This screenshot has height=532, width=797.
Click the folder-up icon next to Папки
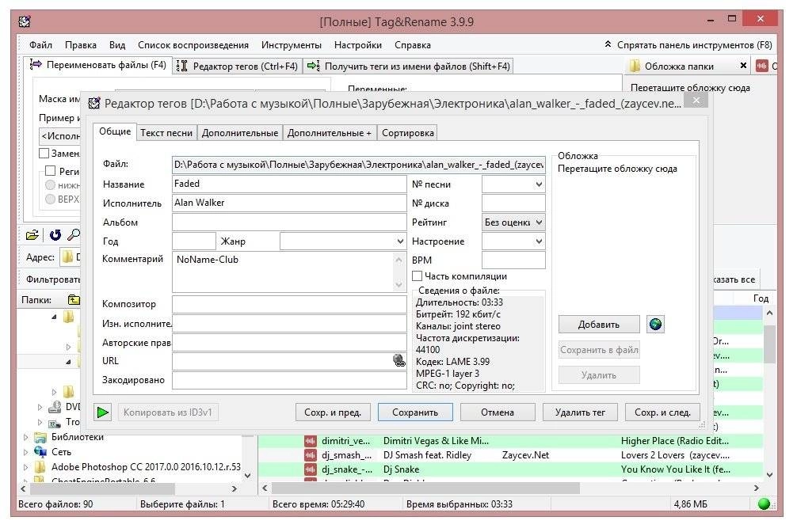[x=74, y=300]
